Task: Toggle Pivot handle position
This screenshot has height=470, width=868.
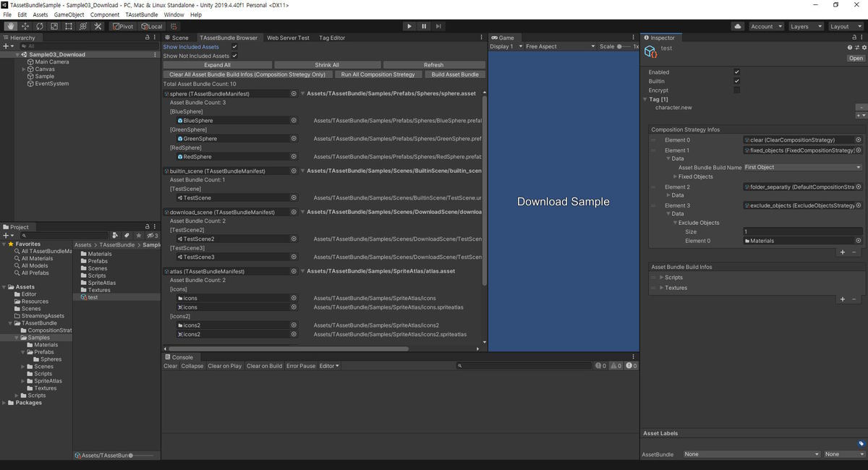Action: [x=122, y=26]
